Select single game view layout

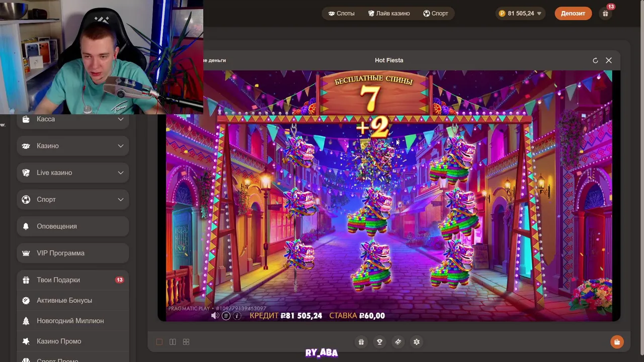click(159, 342)
